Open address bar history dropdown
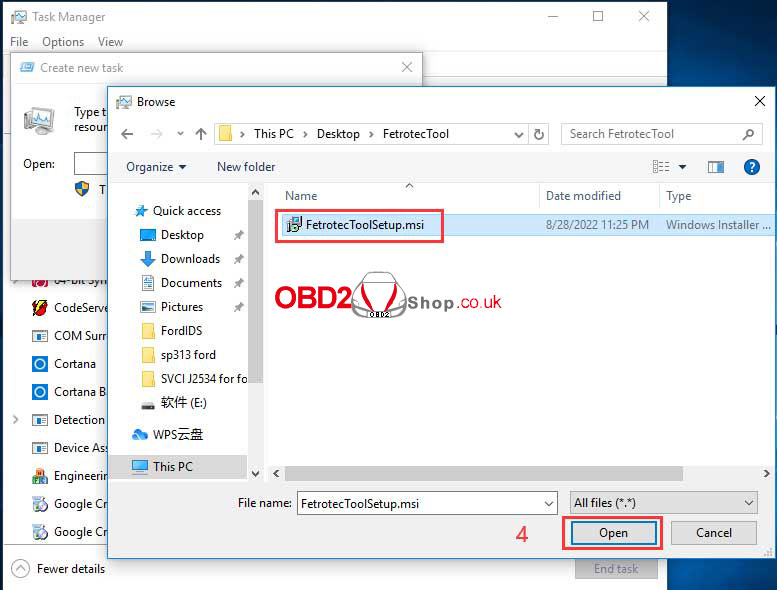The height and width of the screenshot is (590, 777). coord(518,134)
